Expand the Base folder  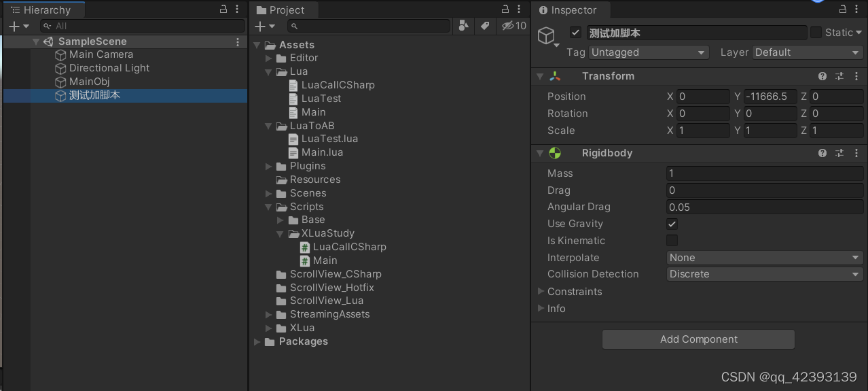(x=281, y=220)
